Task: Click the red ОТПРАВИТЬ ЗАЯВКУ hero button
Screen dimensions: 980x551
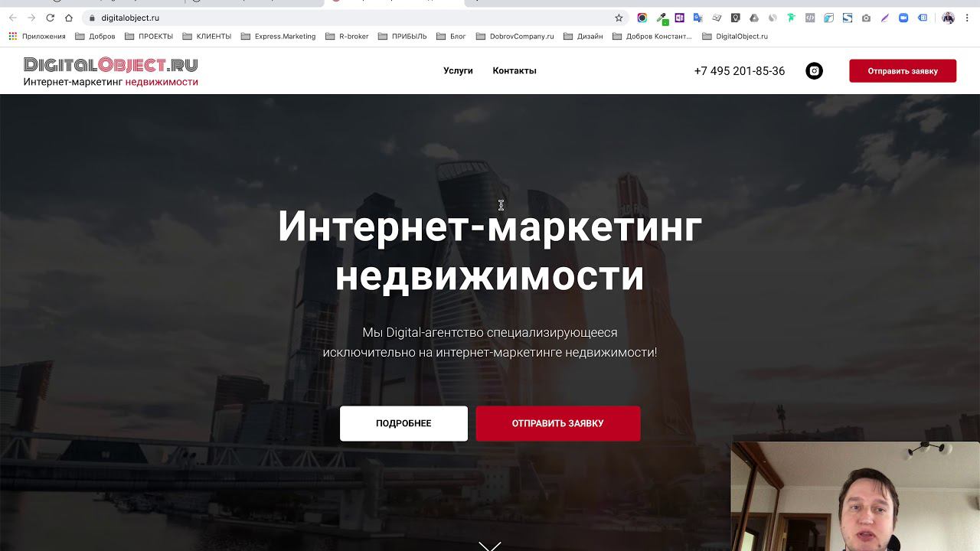Action: 558,423
